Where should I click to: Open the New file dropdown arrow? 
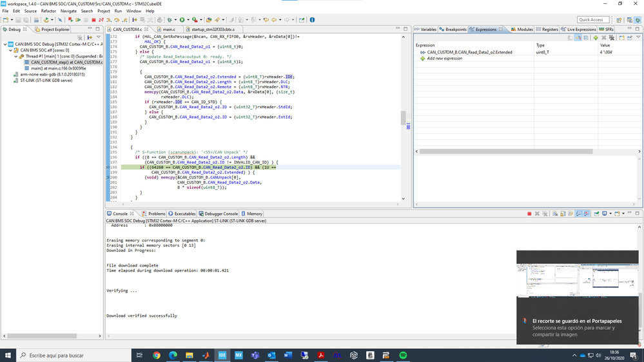coord(12,20)
